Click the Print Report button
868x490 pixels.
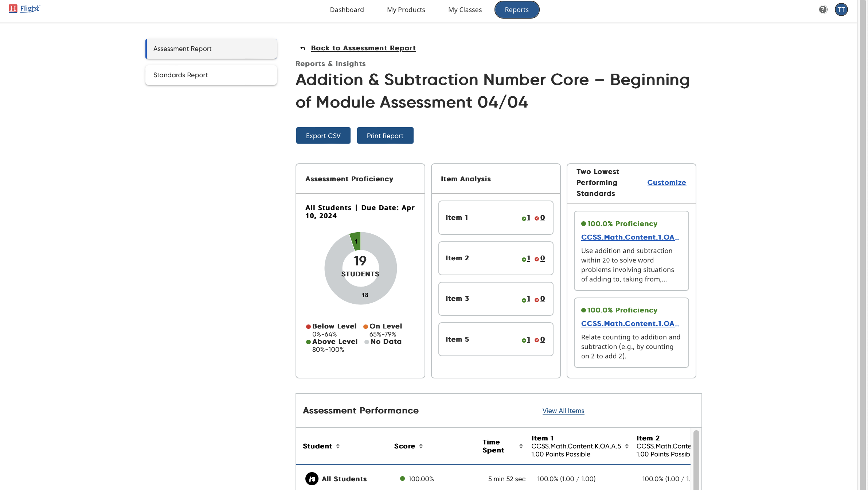(x=385, y=136)
